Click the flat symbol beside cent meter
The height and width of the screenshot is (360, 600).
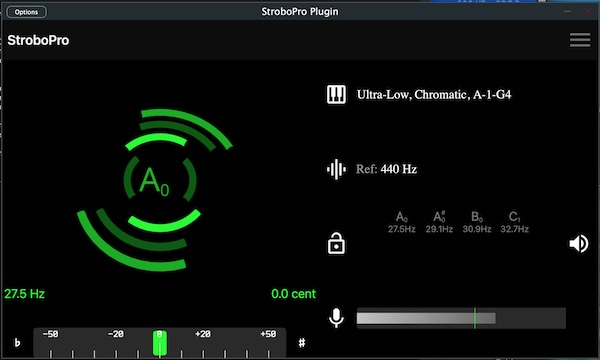[17, 342]
